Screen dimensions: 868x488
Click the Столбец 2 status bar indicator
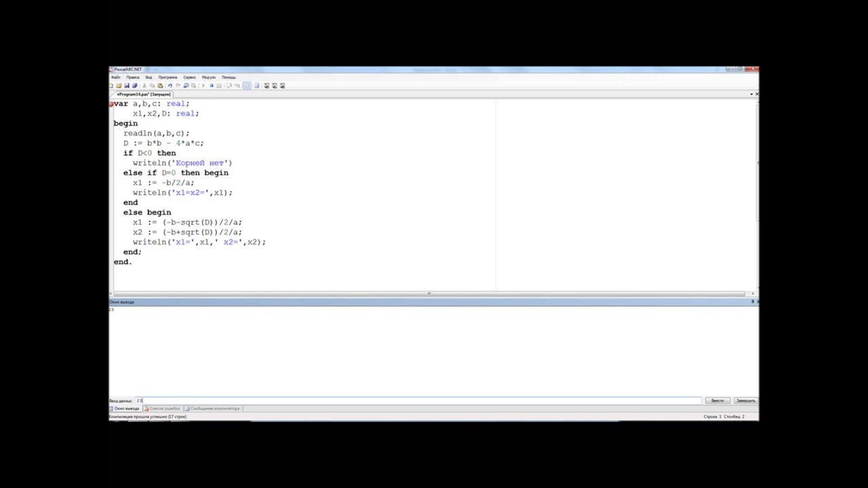click(734, 417)
